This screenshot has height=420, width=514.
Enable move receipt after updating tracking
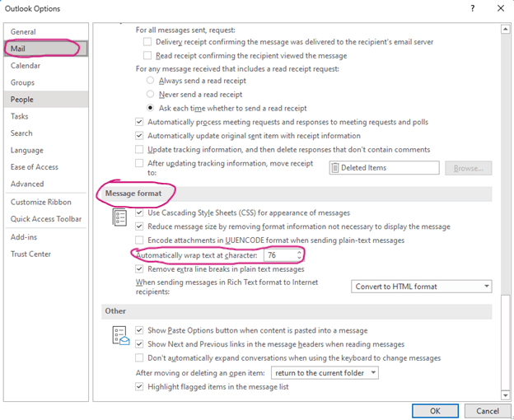pos(139,163)
